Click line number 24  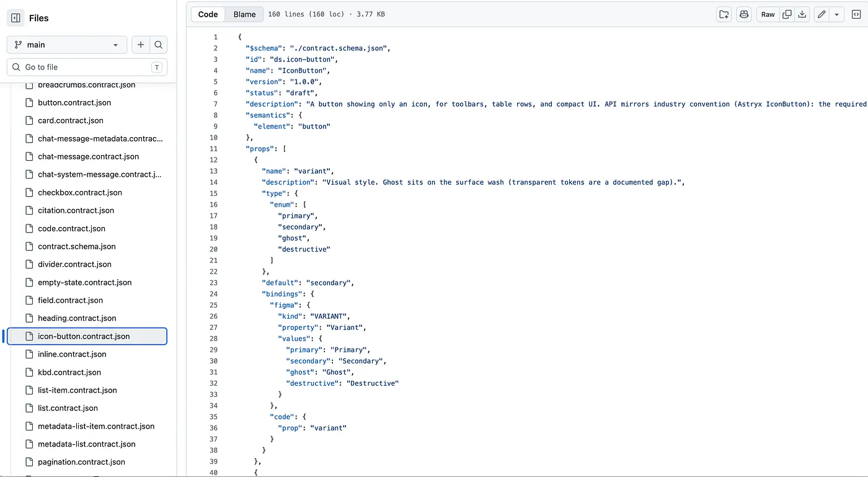(x=213, y=294)
